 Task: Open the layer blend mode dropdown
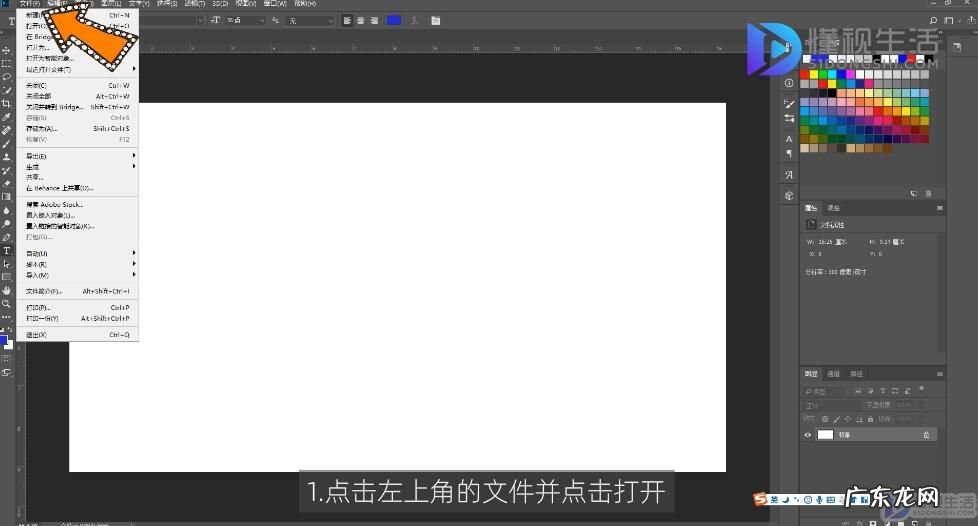[831, 406]
